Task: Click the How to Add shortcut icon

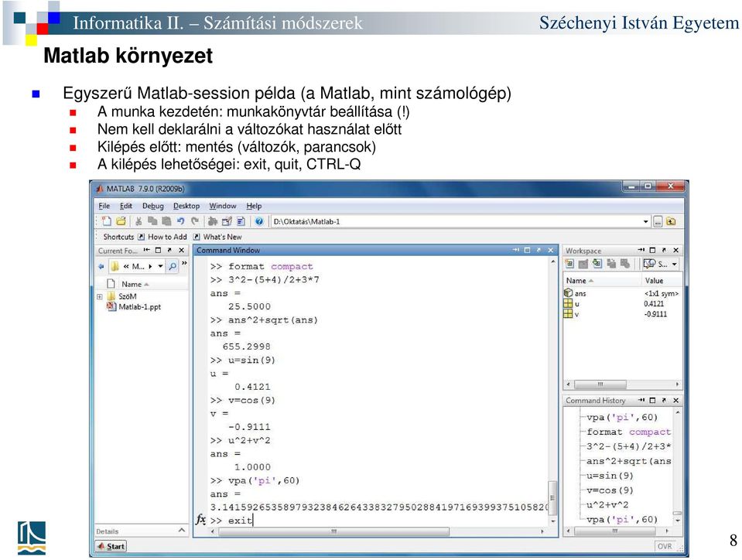Action: click(141, 237)
